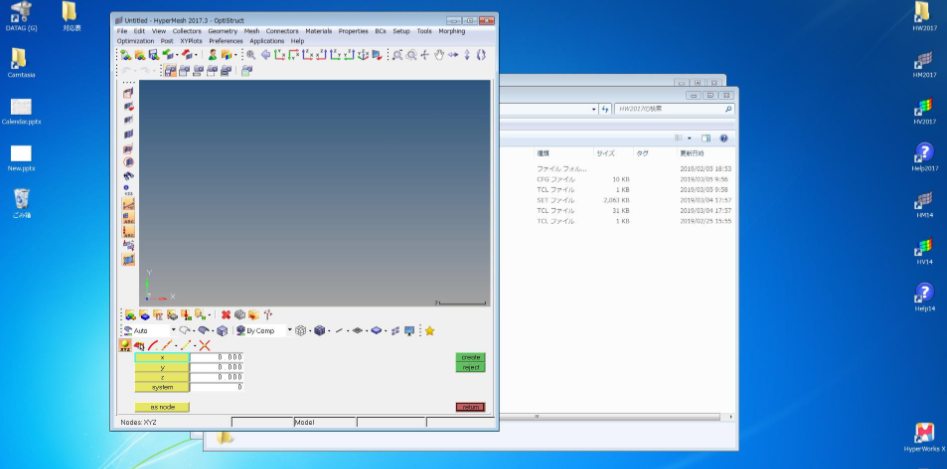This screenshot has height=469, width=947.
Task: Select the red arc node icon
Action: [153, 346]
